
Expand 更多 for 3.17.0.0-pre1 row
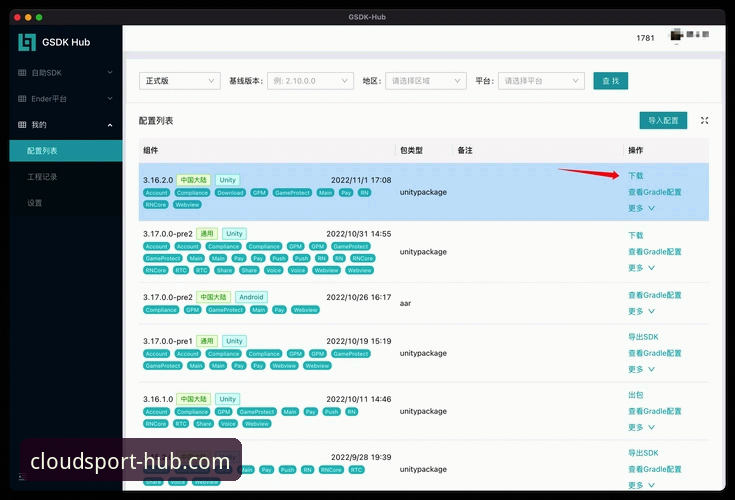(x=641, y=369)
